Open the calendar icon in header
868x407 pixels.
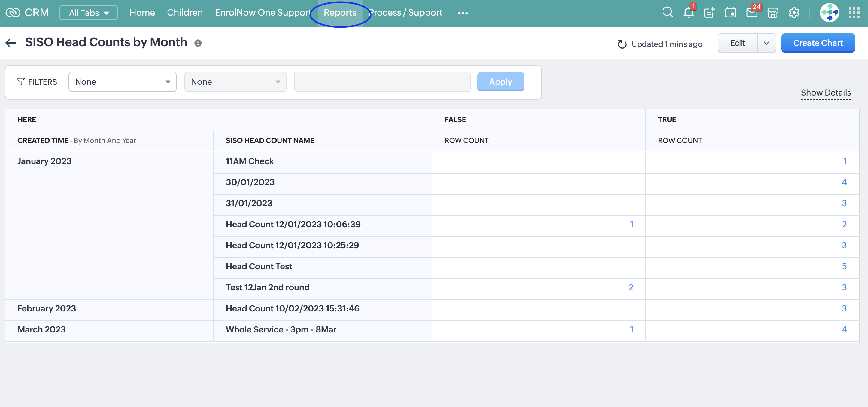pos(730,13)
